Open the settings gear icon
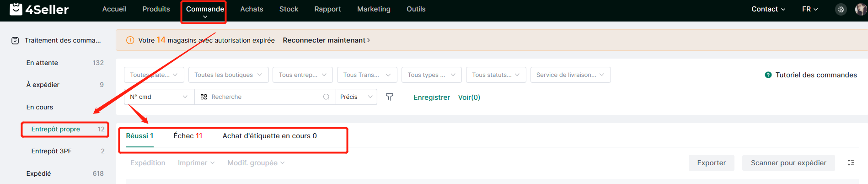Screen dimensions: 868x184 coord(841,9)
